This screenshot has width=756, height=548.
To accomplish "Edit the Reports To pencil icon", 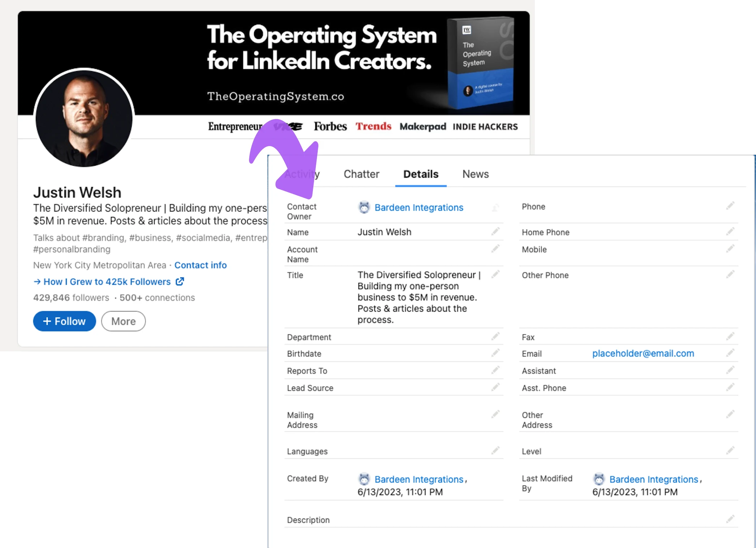I will (495, 370).
